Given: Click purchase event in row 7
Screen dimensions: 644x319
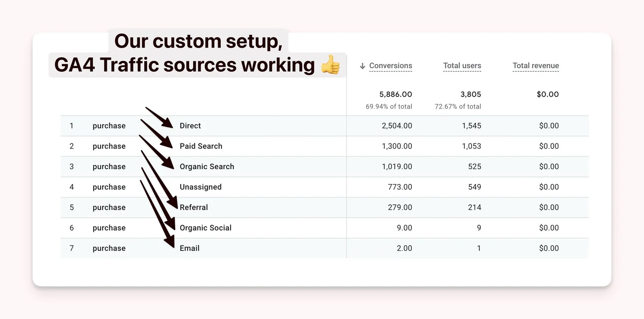Looking at the screenshot, I should 109,248.
